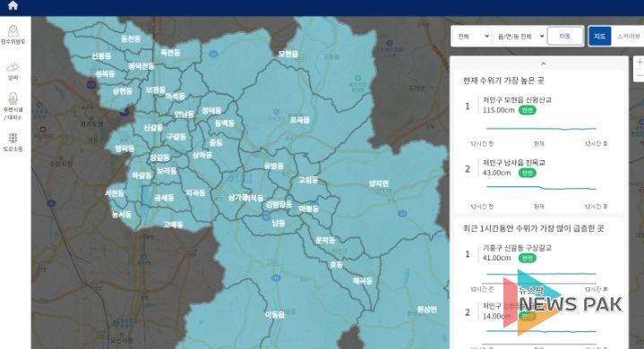Click 상갈동 label on the map

pyautogui.click(x=159, y=157)
